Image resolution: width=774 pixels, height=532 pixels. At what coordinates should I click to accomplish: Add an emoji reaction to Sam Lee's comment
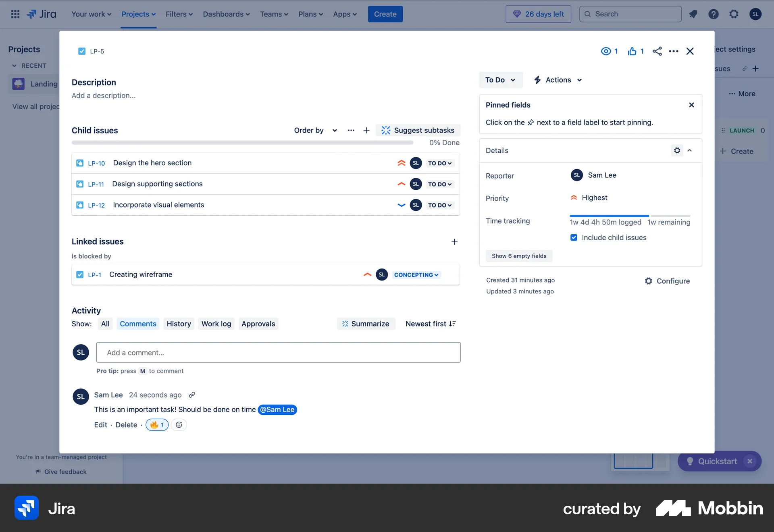[x=179, y=424]
